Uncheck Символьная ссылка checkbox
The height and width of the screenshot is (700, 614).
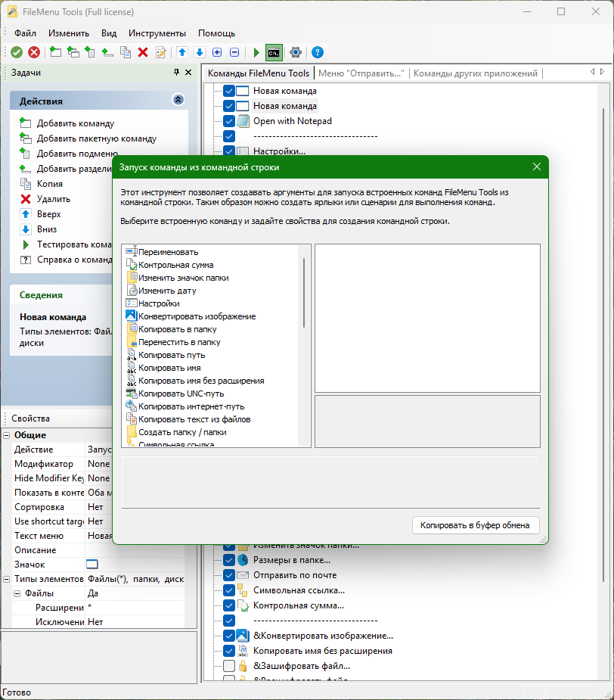[229, 590]
